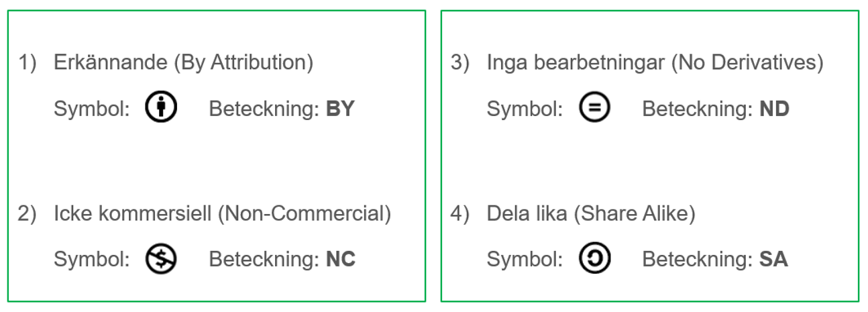The height and width of the screenshot is (312, 868).
Task: Select the "Inga bearbetningar (No Derivatives)" heading
Action: (x=655, y=63)
